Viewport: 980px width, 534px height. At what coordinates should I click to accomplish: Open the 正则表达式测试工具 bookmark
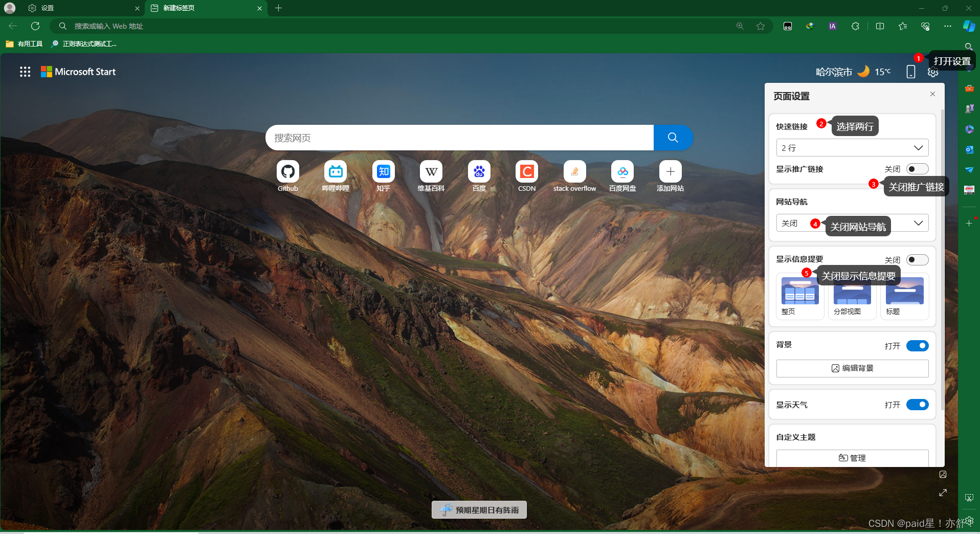coord(84,44)
